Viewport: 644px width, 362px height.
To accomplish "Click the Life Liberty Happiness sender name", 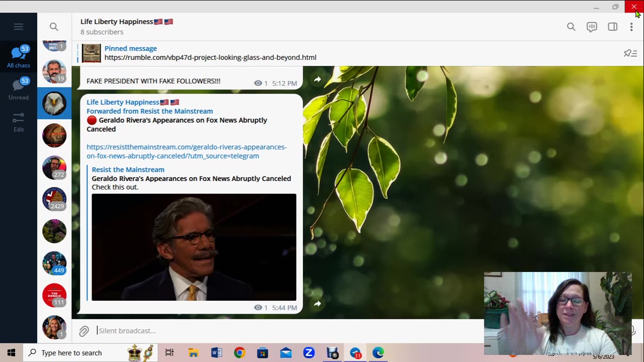I will pos(133,102).
